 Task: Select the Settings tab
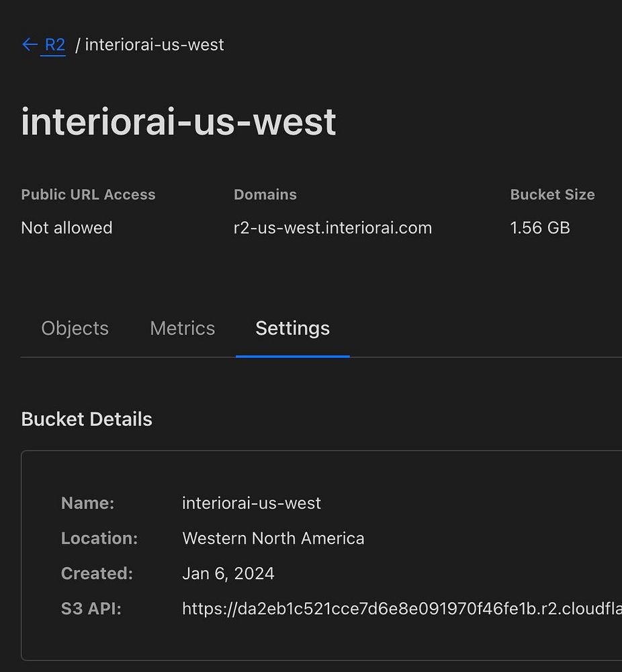coord(292,329)
